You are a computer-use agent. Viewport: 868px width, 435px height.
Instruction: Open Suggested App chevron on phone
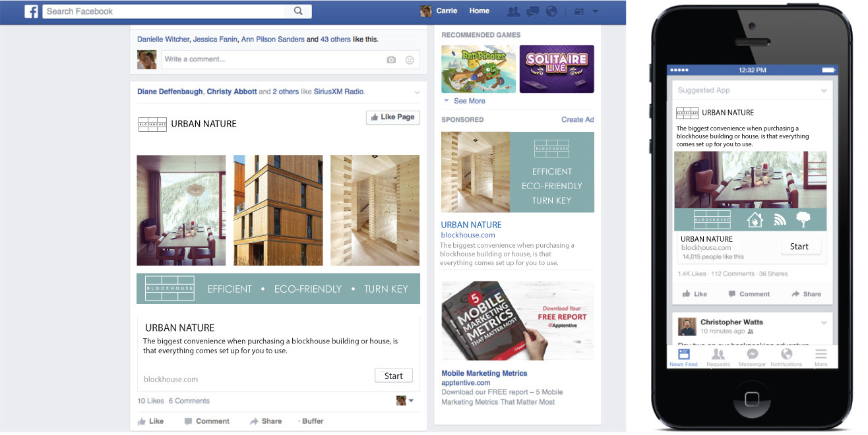(824, 90)
